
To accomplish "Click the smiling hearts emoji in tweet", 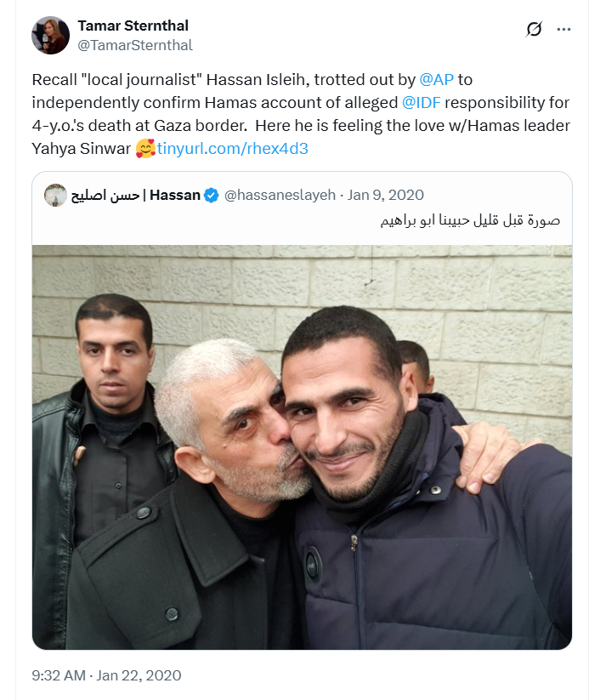I will tap(145, 148).
